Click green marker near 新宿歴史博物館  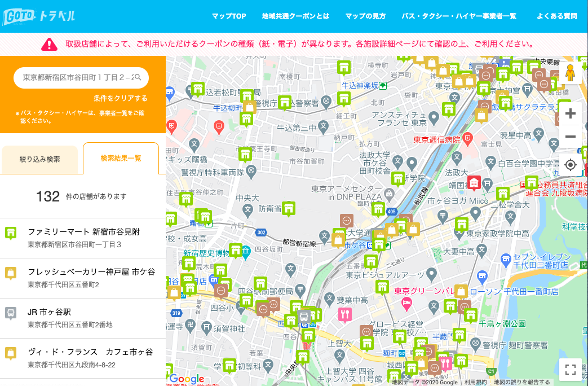(x=236, y=250)
